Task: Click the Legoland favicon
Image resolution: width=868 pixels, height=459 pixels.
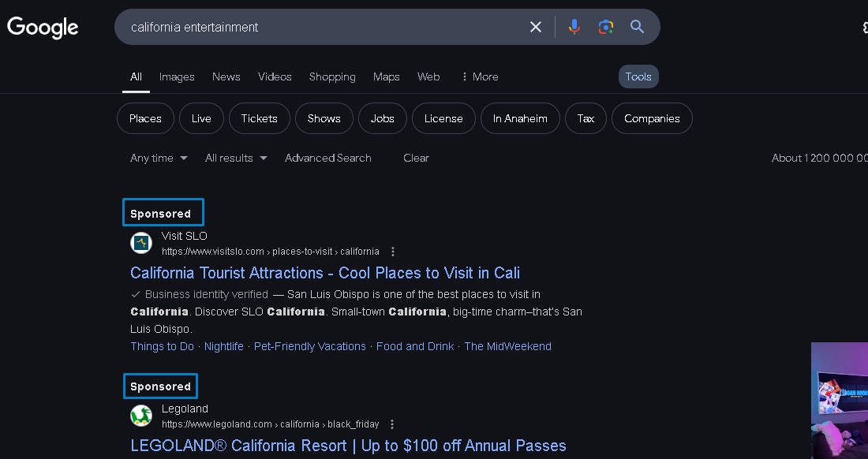Action: click(x=141, y=416)
